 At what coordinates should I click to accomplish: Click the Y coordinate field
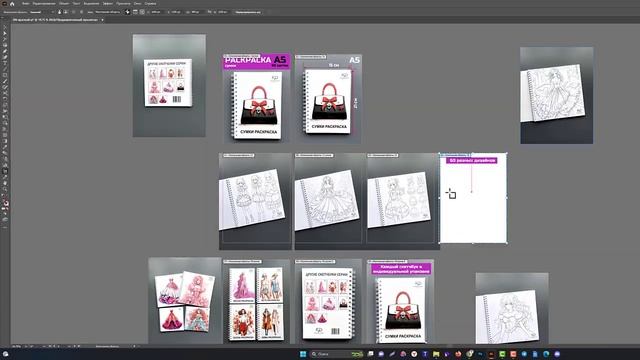pos(176,12)
